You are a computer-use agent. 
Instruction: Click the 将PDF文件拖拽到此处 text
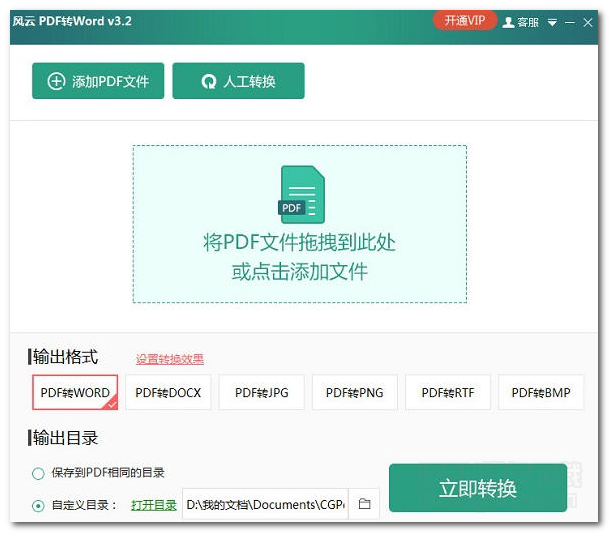coord(299,242)
